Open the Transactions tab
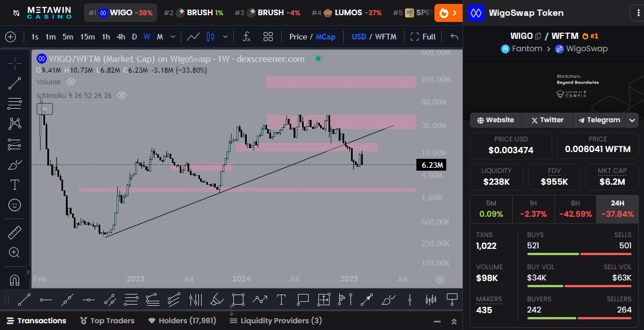This screenshot has height=330, width=644. click(x=36, y=321)
